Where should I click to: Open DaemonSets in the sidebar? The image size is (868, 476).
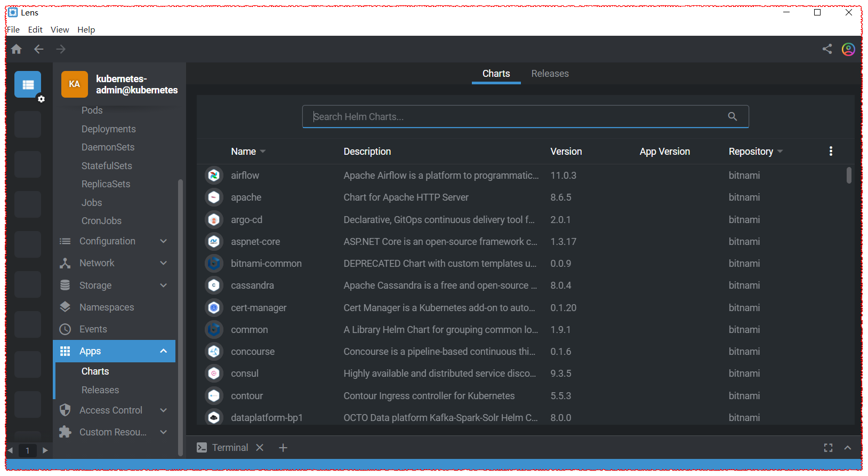click(108, 147)
